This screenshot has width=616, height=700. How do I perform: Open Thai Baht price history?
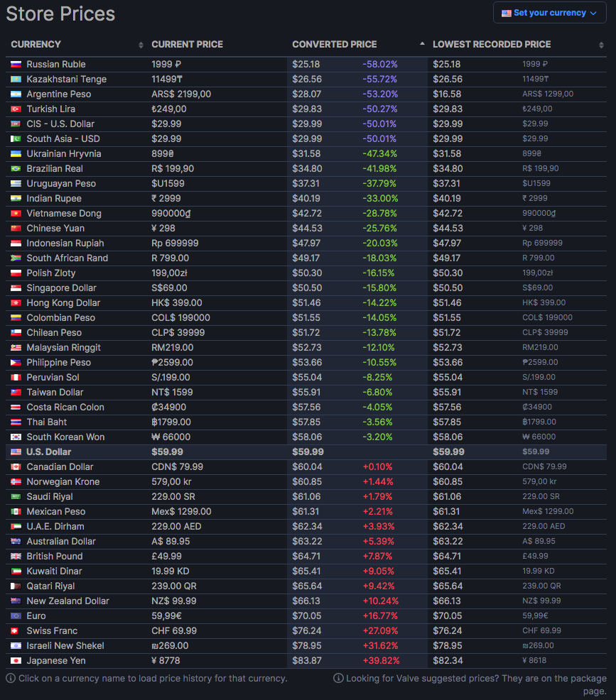46,422
